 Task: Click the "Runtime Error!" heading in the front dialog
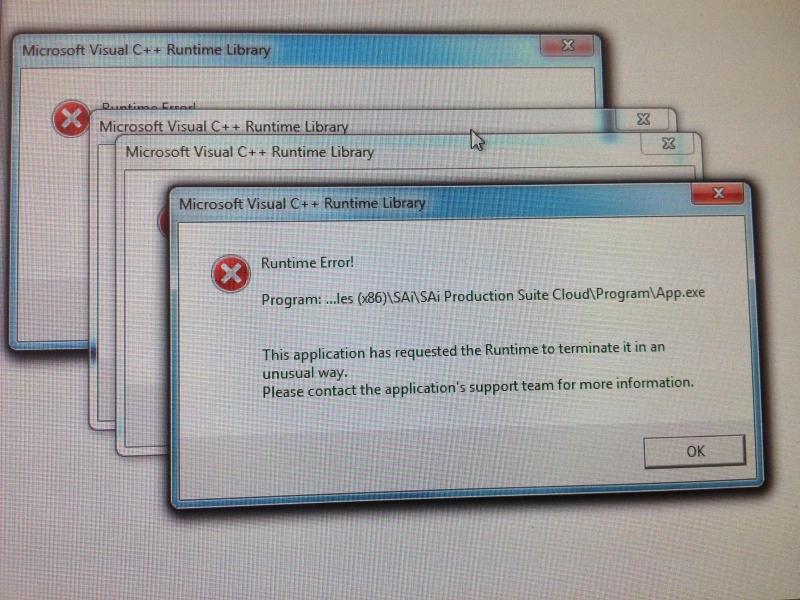pyautogui.click(x=307, y=263)
